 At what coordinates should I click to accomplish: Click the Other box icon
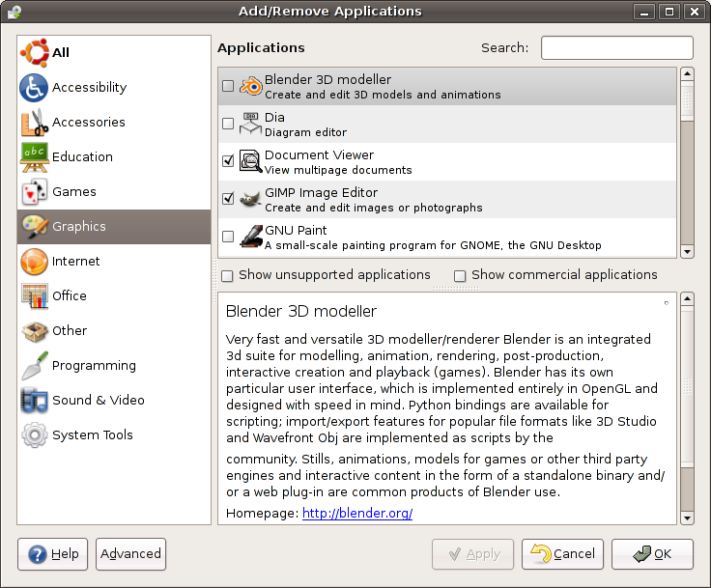[34, 331]
